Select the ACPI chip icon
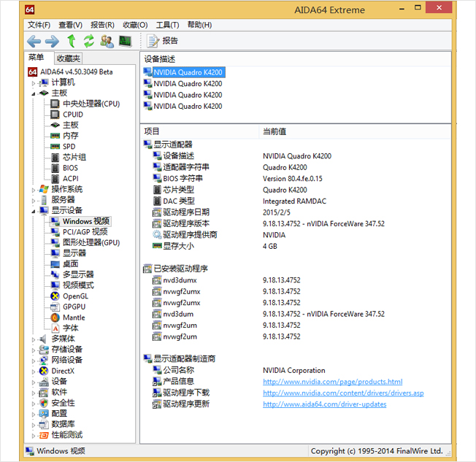 (55, 179)
